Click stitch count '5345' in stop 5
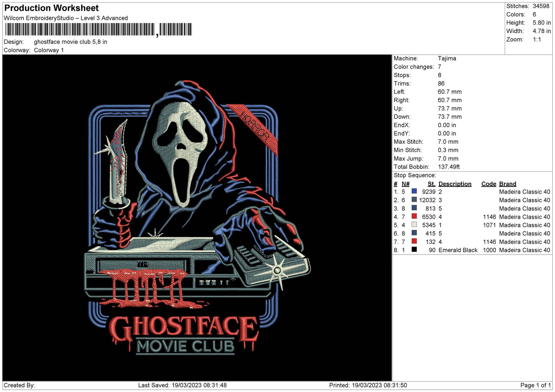This screenshot has height=392, width=555. click(429, 225)
